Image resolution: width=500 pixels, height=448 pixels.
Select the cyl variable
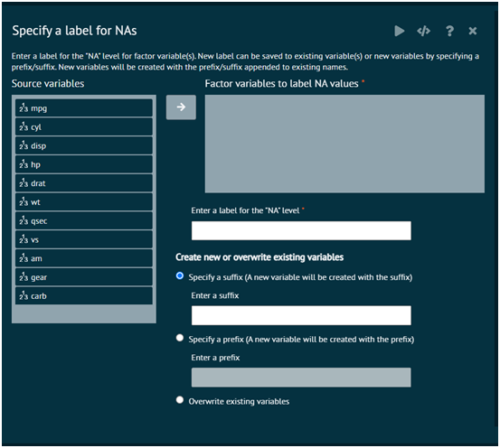84,126
